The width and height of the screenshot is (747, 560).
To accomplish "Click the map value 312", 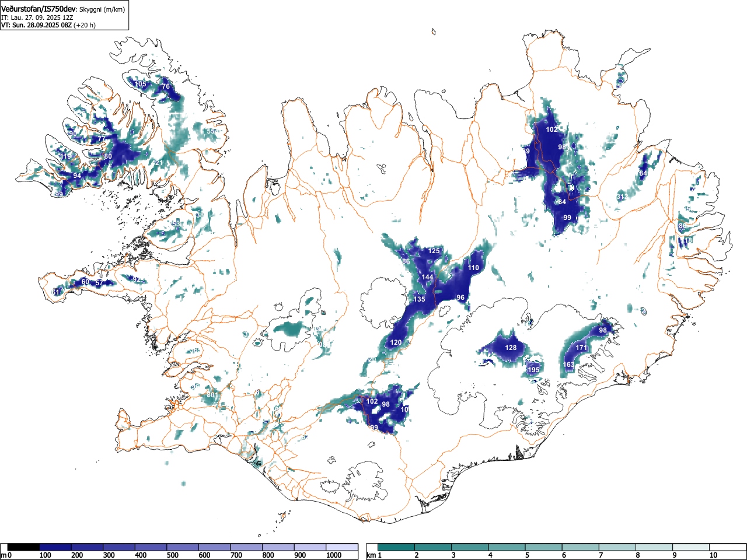I will [622, 197].
